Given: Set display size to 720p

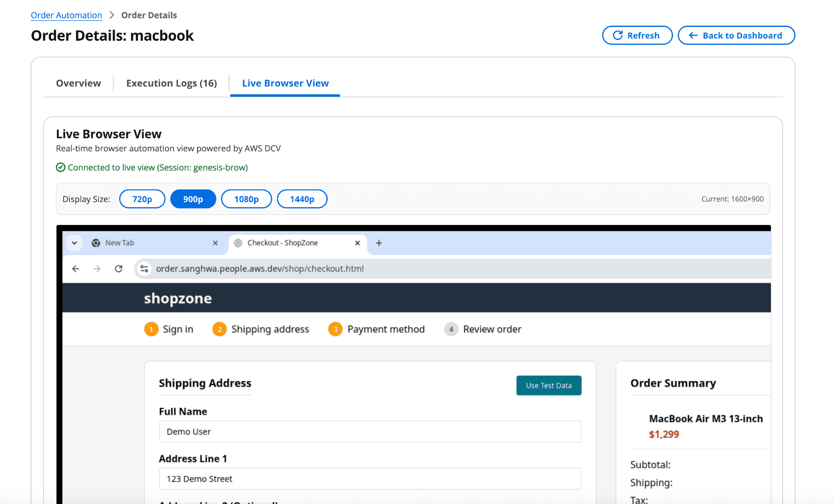Looking at the screenshot, I should pos(142,199).
